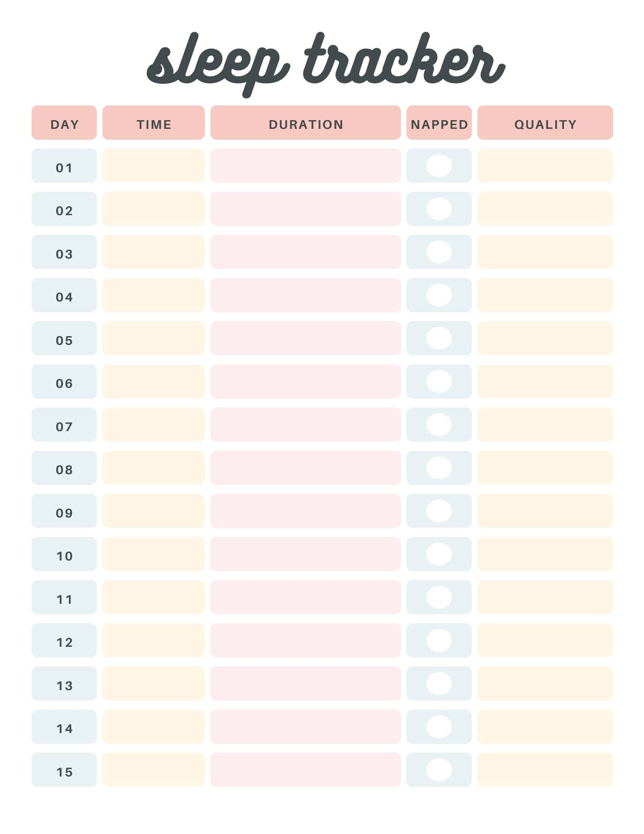The image size is (644, 834).
Task: Select the quality field for day 04
Action: point(545,295)
